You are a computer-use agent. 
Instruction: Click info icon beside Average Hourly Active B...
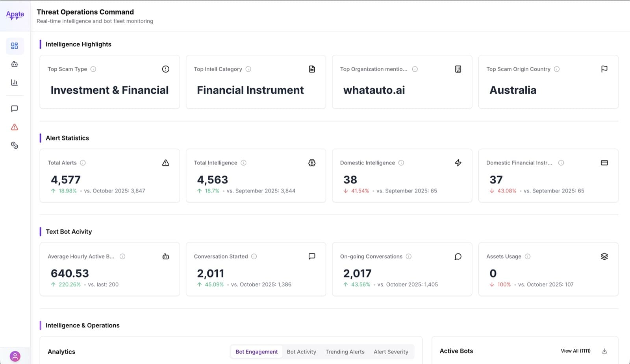122,257
